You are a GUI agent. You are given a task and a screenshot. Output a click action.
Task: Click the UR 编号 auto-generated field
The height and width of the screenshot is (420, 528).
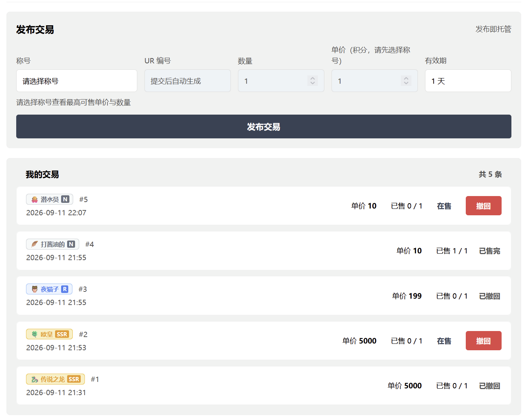tap(187, 81)
